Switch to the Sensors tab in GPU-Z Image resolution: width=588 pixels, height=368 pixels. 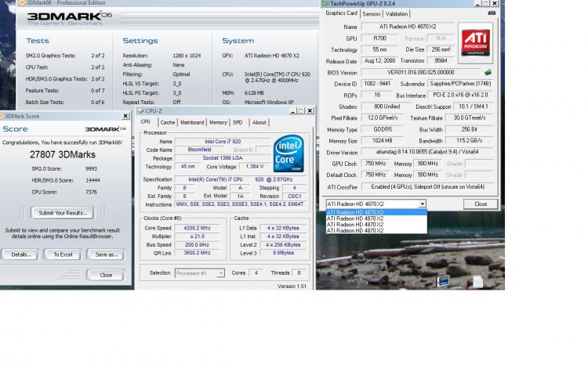click(372, 14)
